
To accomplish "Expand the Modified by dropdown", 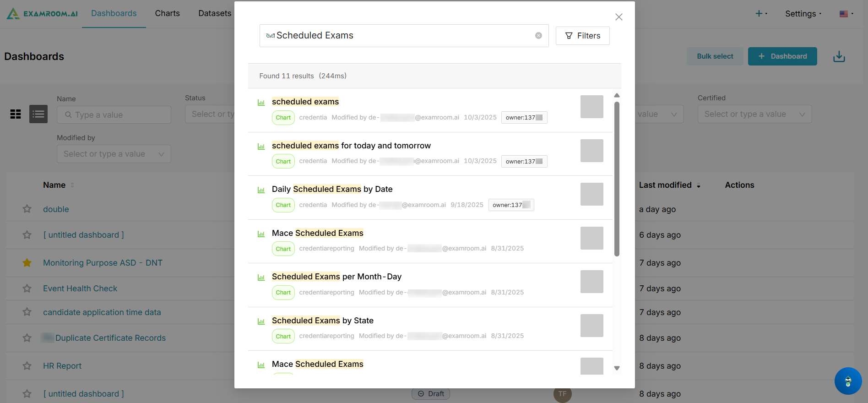I will tap(114, 154).
